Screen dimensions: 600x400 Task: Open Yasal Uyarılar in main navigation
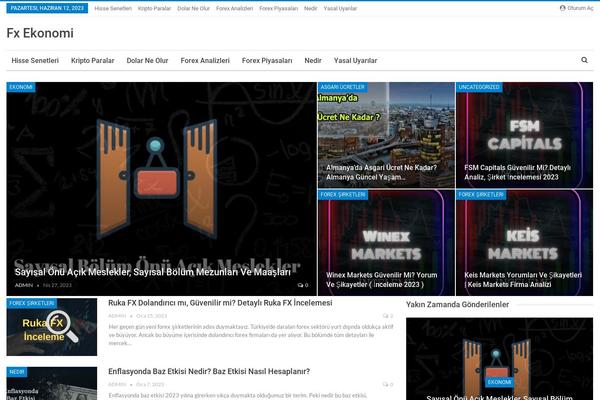click(x=355, y=60)
